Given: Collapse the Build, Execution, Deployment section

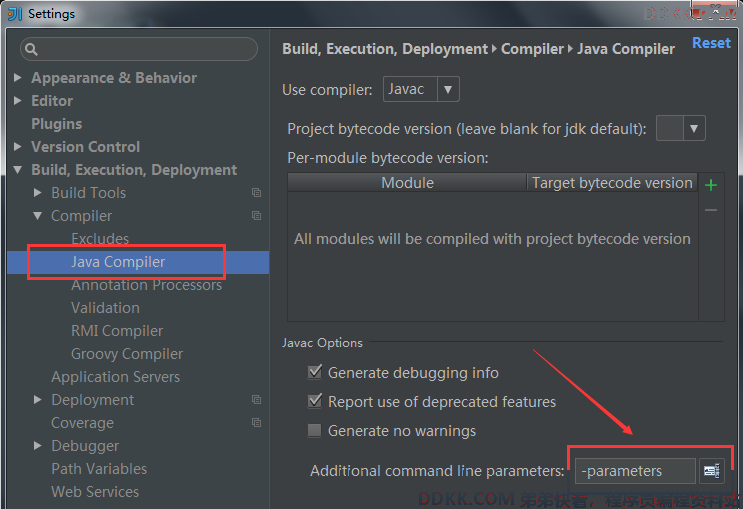Looking at the screenshot, I should coord(18,170).
